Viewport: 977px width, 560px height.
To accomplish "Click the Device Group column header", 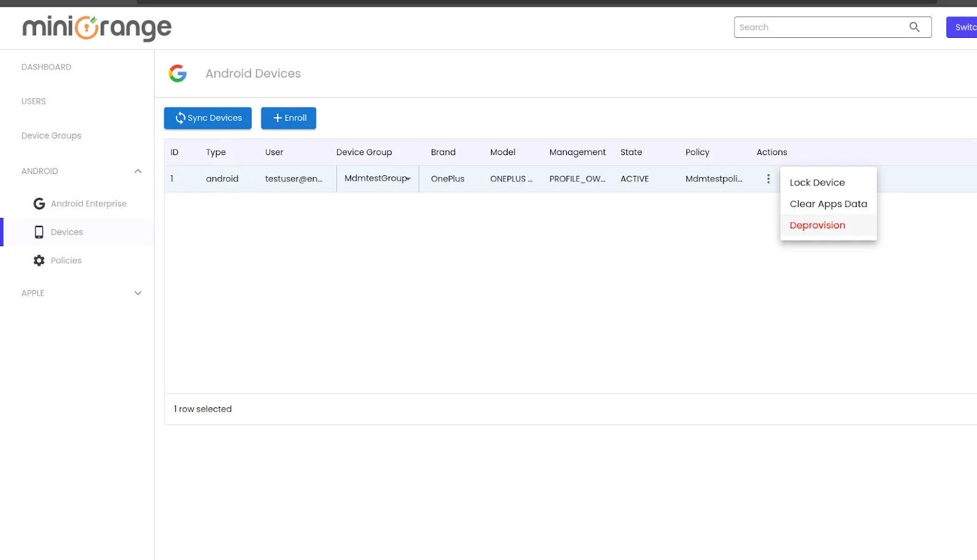I will click(x=364, y=152).
